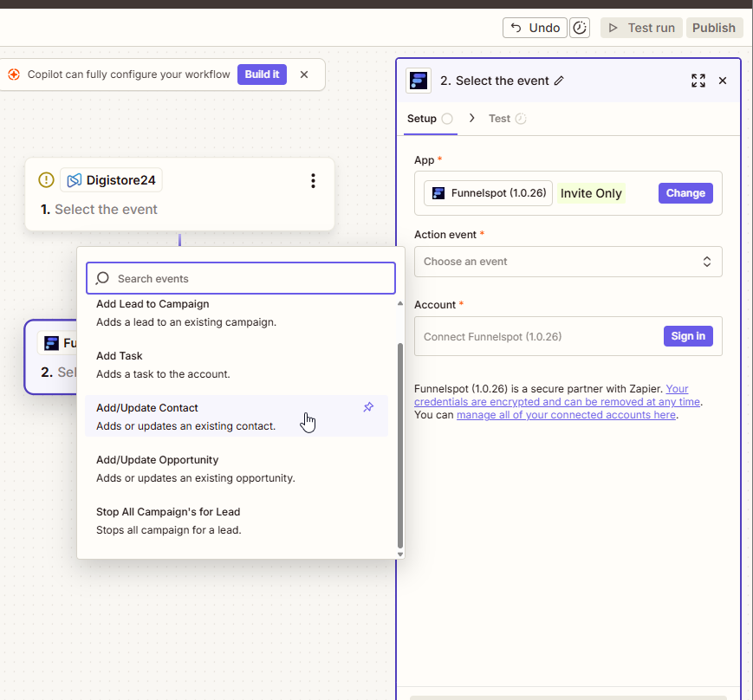
Task: Click the Invite Only badge
Action: pos(591,193)
